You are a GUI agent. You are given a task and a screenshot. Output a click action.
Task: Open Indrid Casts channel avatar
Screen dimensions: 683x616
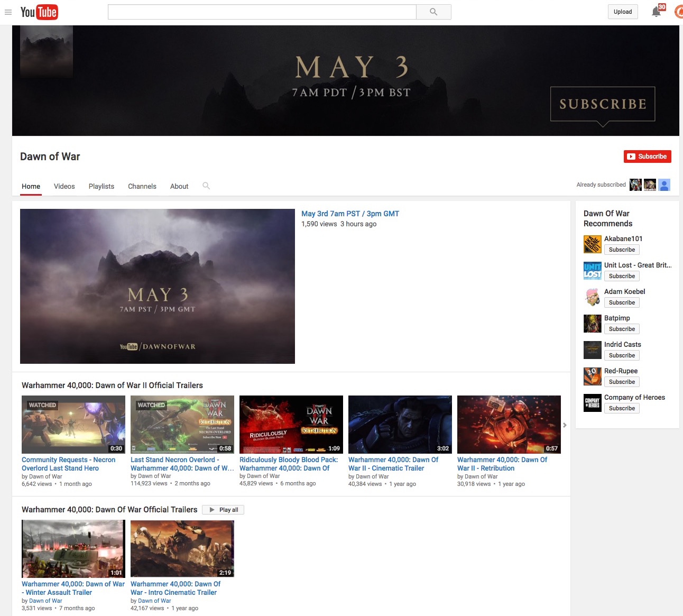coord(593,350)
